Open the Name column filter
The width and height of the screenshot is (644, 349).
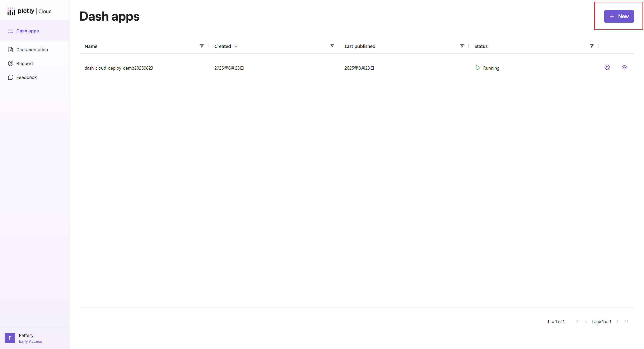(202, 46)
